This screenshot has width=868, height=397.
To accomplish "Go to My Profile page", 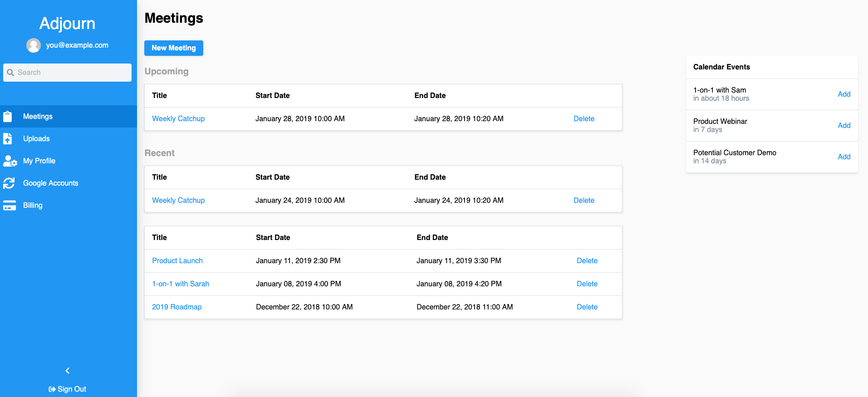I will 69,161.
